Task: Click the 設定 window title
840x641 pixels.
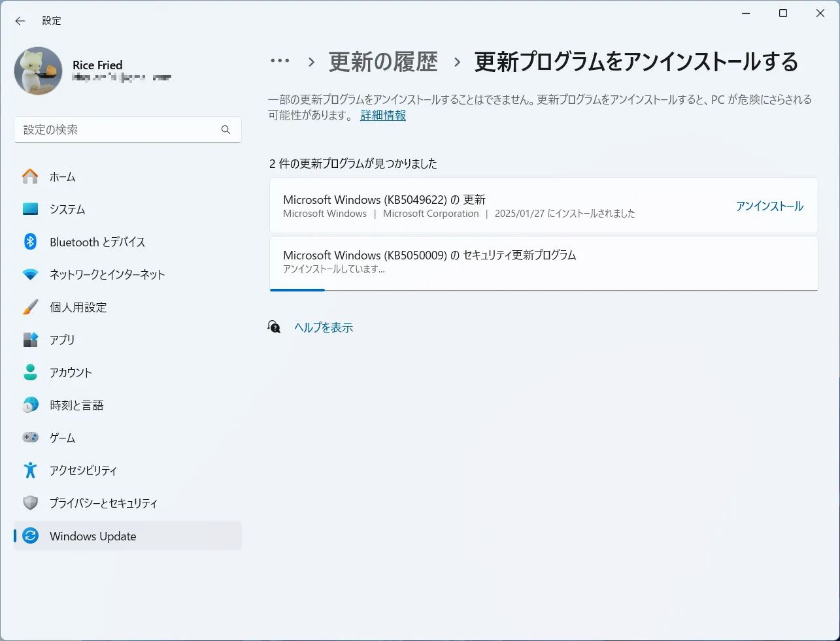Action: click(52, 21)
